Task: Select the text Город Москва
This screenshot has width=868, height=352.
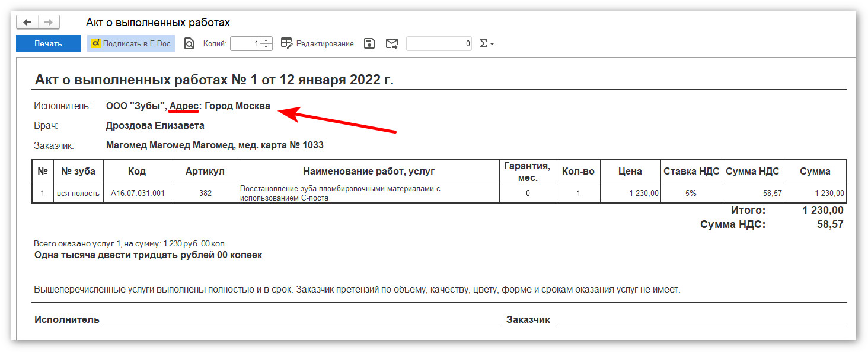Action: click(x=237, y=106)
